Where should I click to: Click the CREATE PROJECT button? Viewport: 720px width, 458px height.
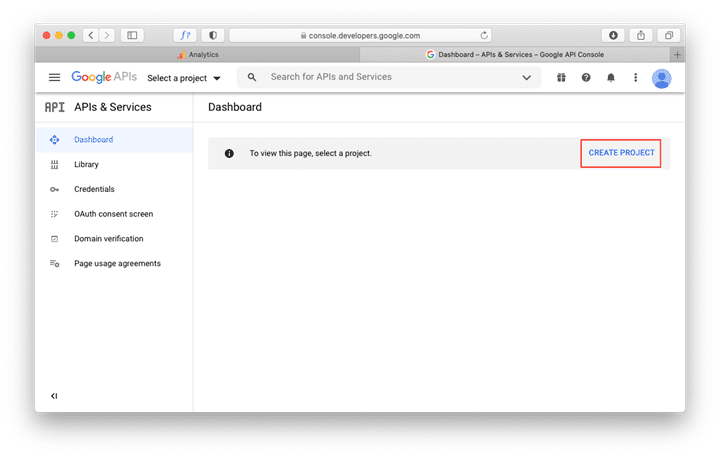pos(621,153)
